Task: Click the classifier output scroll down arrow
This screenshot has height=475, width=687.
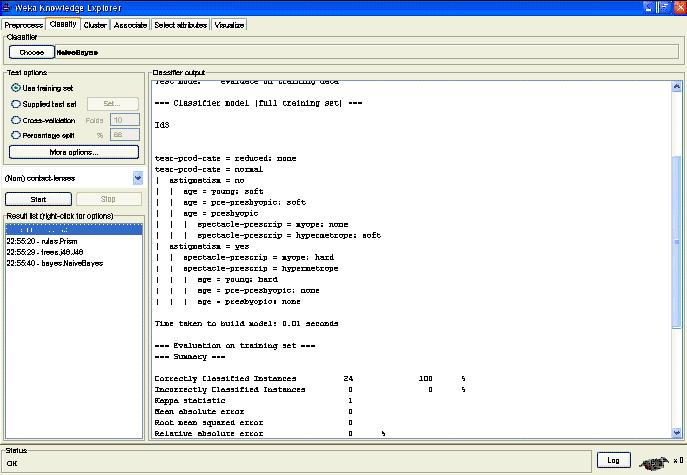Action: [676, 432]
